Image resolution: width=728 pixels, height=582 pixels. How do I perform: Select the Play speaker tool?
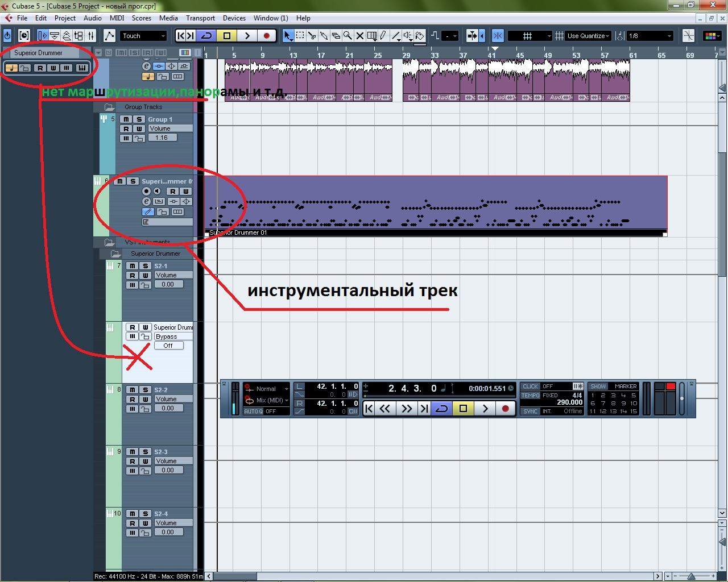pyautogui.click(x=407, y=36)
